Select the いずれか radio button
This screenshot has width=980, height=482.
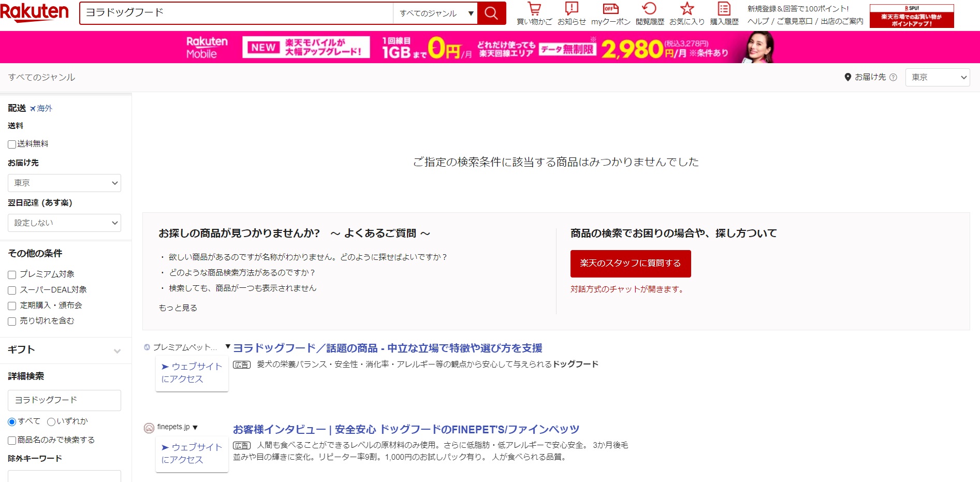coord(51,422)
